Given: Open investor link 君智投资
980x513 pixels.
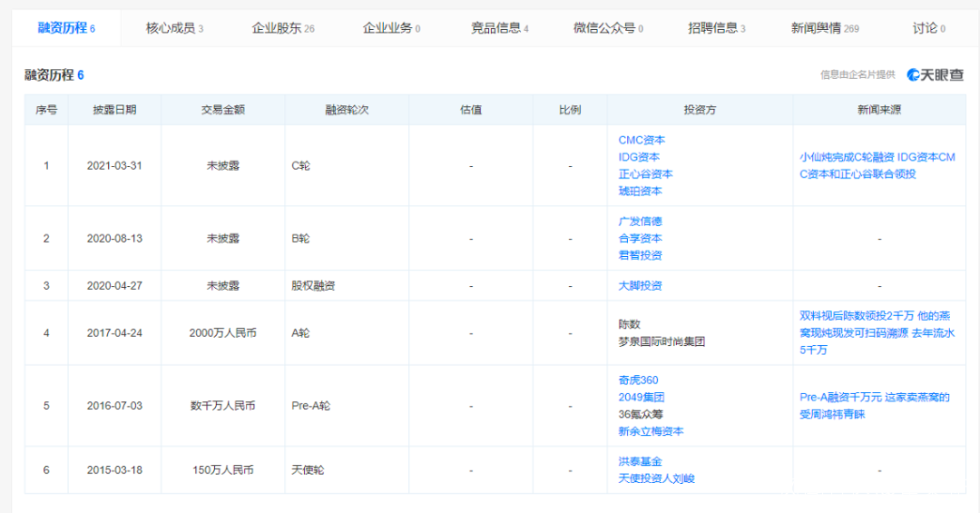Looking at the screenshot, I should pos(640,255).
